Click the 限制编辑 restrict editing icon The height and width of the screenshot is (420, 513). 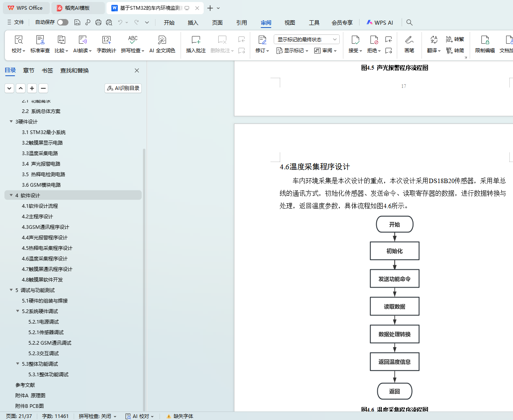pyautogui.click(x=485, y=40)
